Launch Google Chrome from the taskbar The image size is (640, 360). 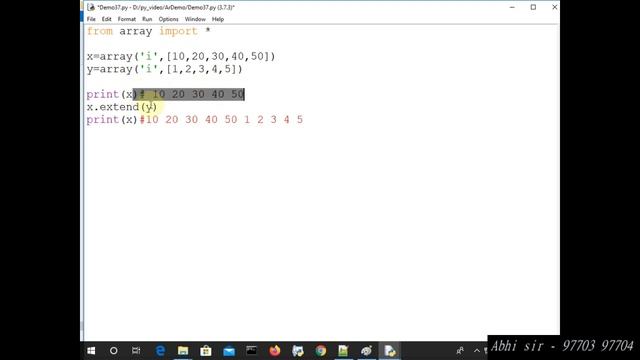321,351
